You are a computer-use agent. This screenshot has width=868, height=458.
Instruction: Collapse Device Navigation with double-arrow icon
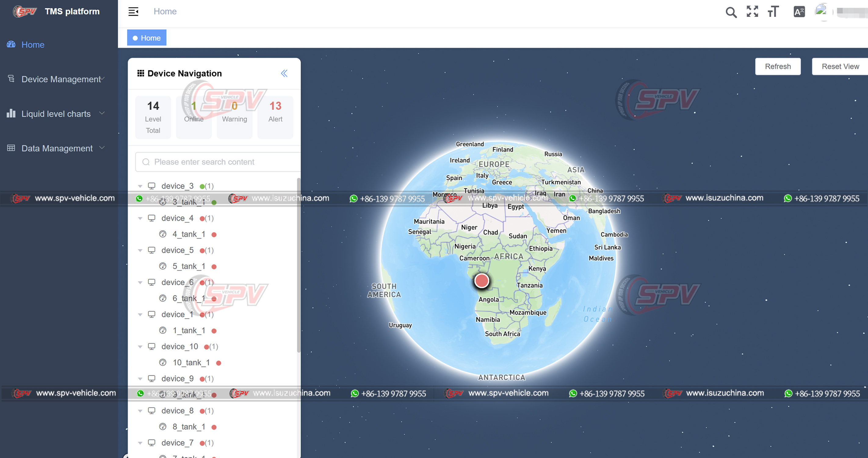pos(284,73)
